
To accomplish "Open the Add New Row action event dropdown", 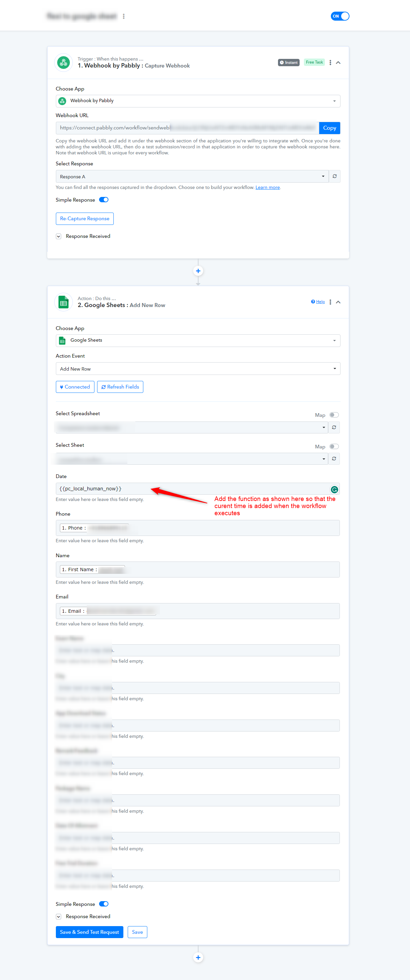I will (x=198, y=369).
